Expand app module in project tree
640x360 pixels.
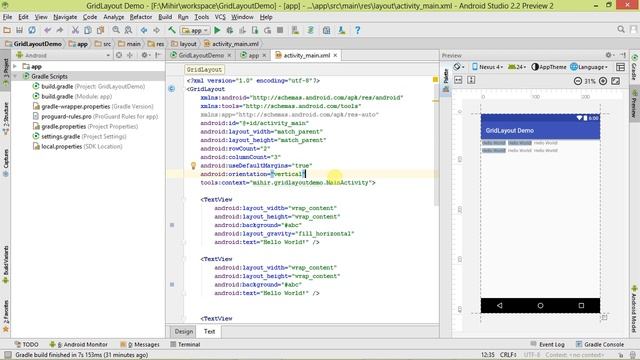click(15, 66)
